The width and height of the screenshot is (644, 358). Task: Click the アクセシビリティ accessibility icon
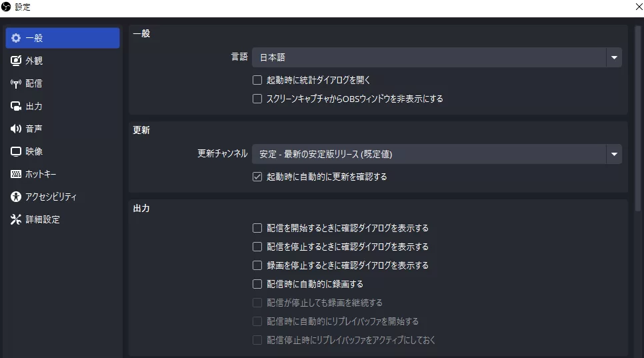click(x=16, y=197)
